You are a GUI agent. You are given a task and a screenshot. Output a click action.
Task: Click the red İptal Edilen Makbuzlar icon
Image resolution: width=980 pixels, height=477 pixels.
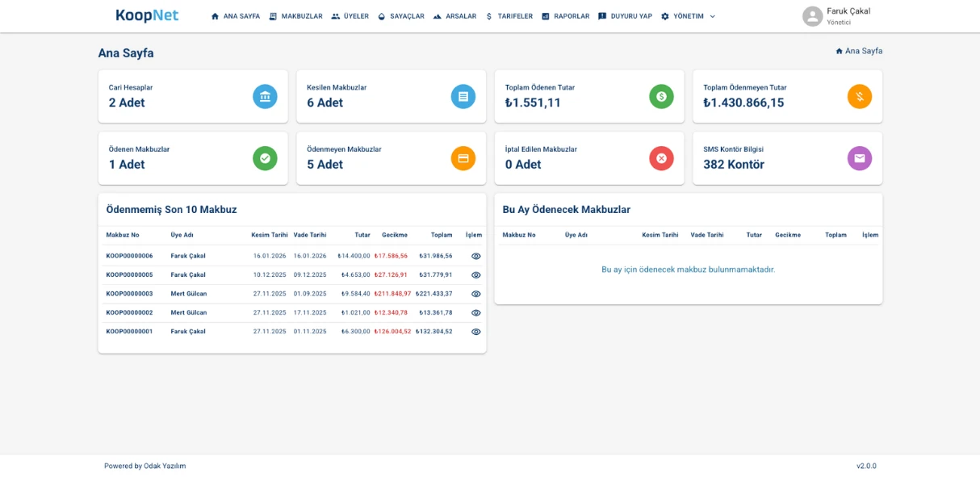(661, 158)
